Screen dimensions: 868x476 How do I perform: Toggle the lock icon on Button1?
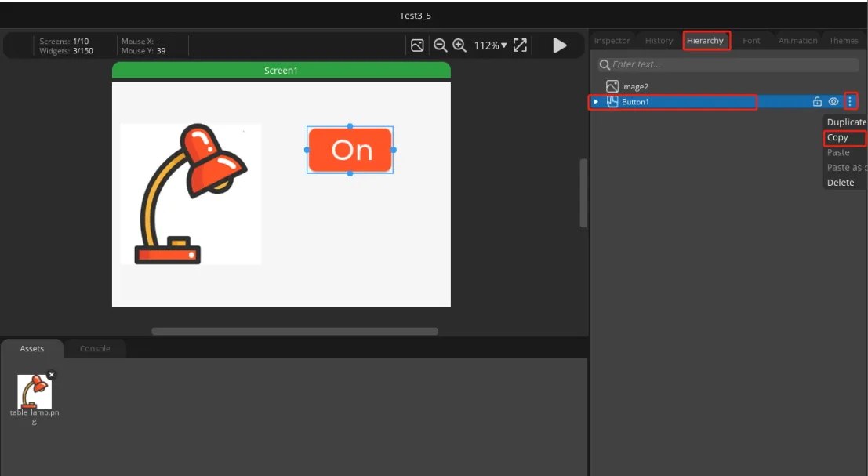(x=817, y=101)
